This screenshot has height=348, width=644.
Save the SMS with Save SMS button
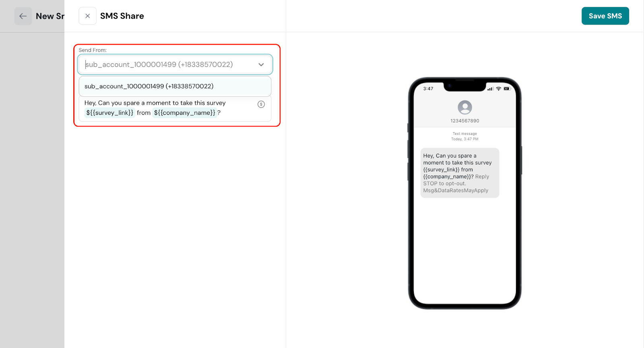coord(605,16)
